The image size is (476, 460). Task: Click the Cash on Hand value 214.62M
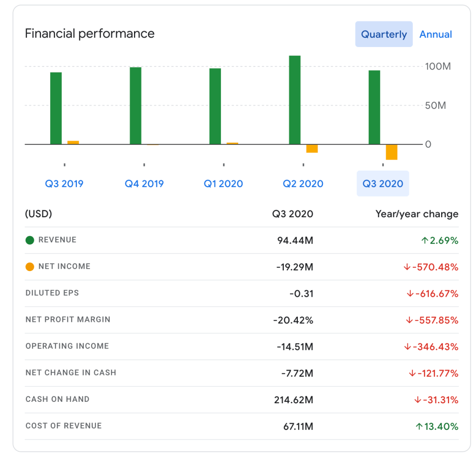click(x=294, y=400)
